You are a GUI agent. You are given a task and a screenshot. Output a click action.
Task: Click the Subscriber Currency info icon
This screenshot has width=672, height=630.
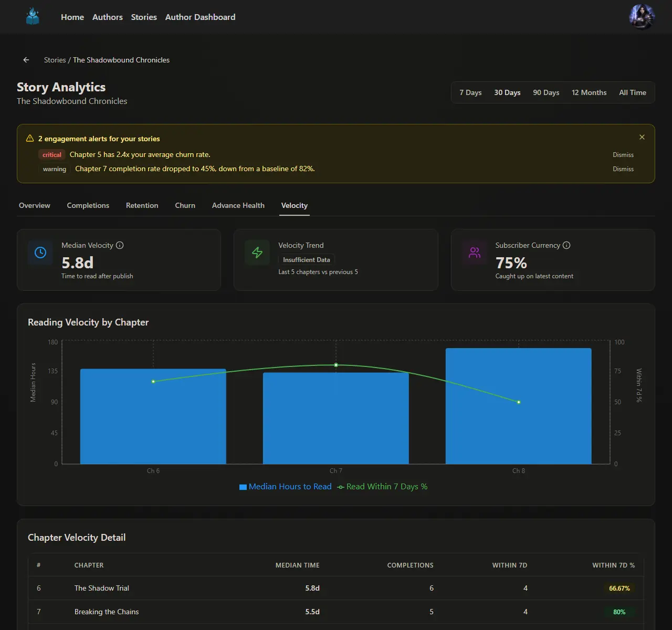566,245
